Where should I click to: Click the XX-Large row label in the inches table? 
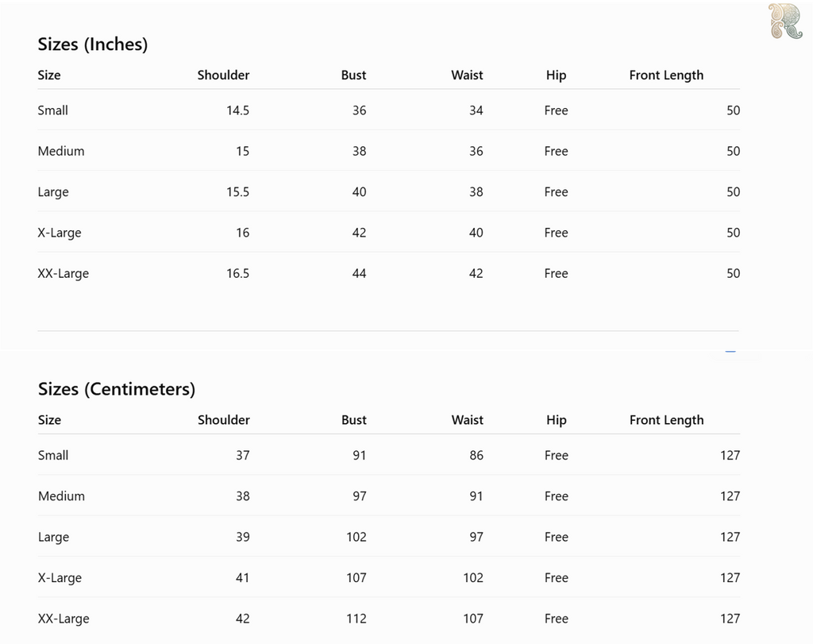pos(64,274)
